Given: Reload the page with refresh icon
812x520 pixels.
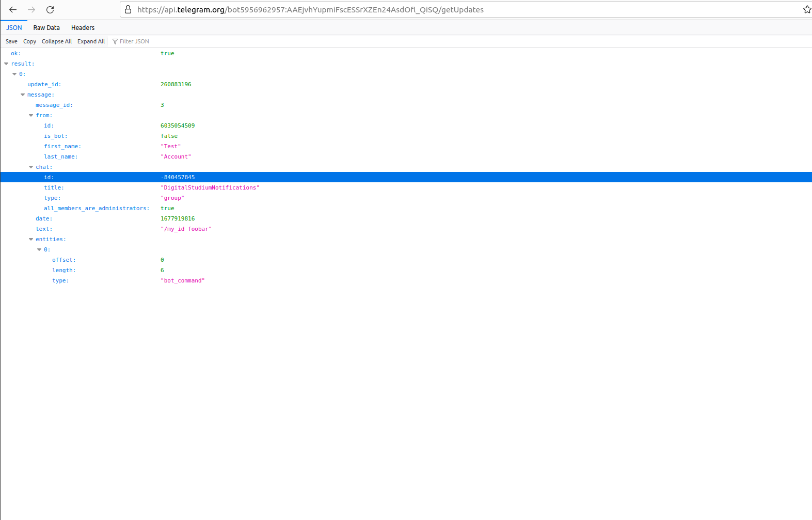Looking at the screenshot, I should [x=50, y=10].
